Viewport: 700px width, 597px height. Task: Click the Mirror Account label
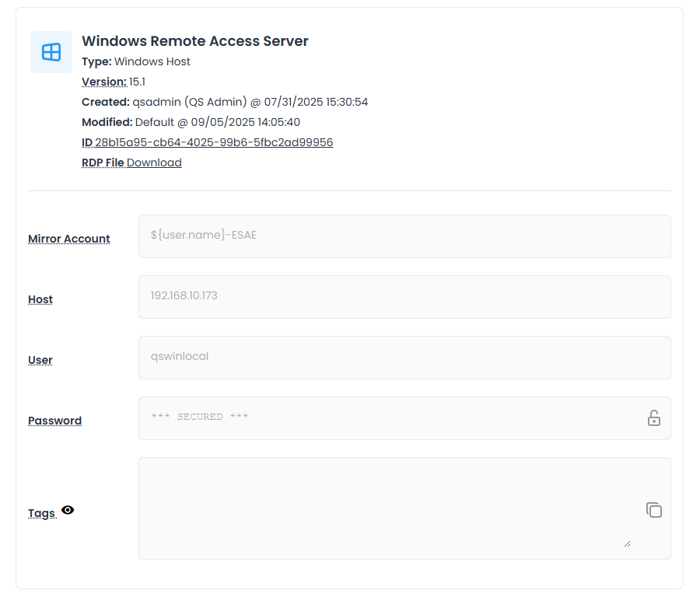point(68,239)
